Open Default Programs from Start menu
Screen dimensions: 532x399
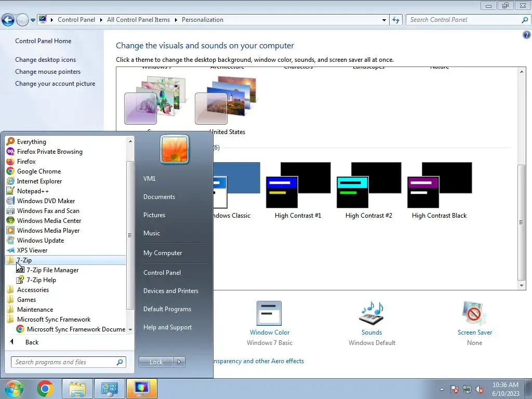tap(167, 309)
